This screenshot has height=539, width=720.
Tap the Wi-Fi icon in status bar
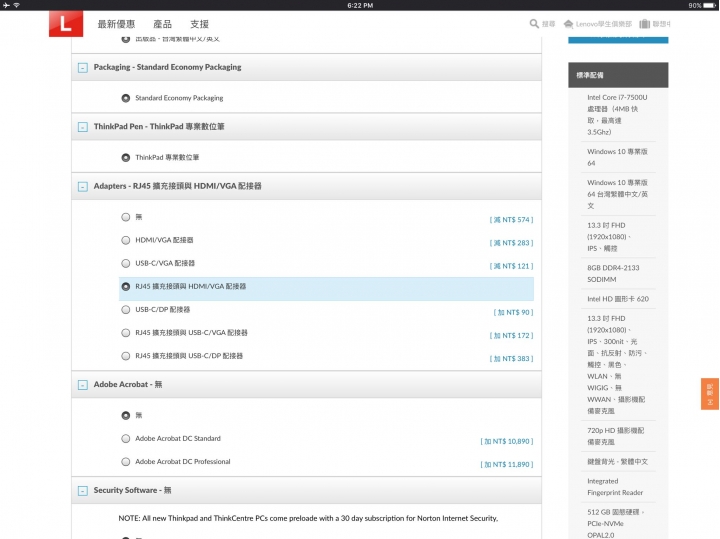17,6
